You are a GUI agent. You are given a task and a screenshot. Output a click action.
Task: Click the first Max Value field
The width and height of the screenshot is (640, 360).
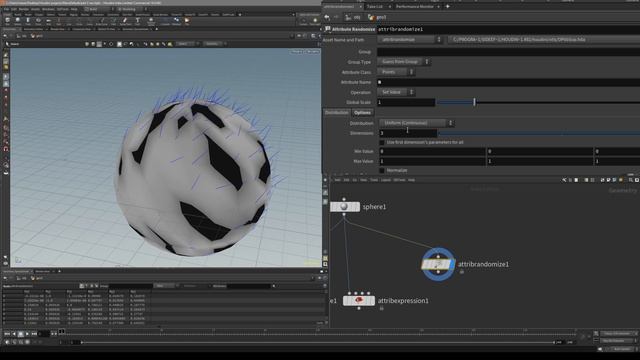[x=432, y=162]
